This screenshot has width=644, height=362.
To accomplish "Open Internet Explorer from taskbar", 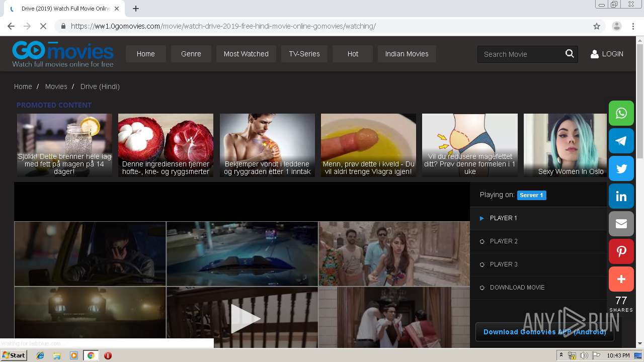I will 40,355.
